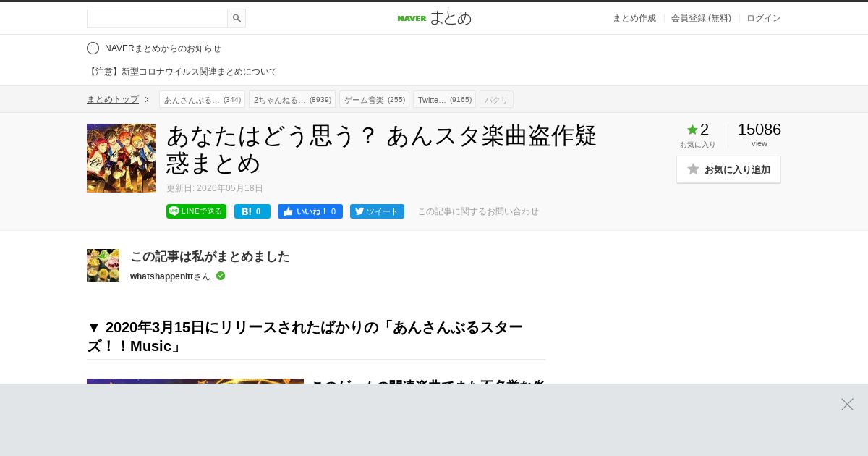Share with the ツイート button

pos(377,211)
